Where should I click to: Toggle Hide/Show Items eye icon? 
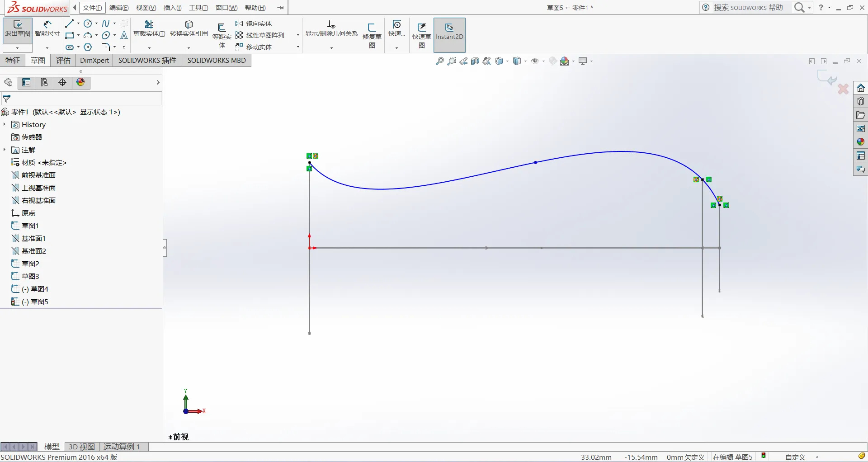coord(535,61)
